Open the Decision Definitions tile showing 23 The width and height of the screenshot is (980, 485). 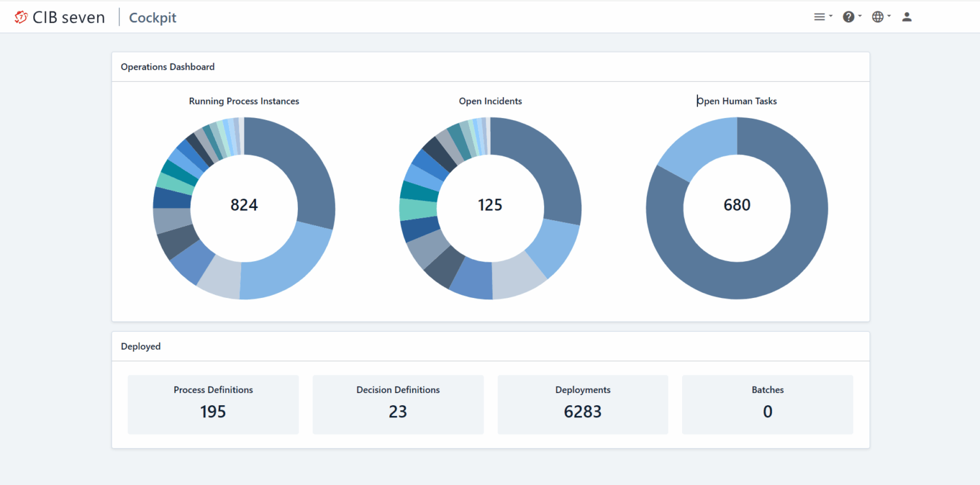398,405
